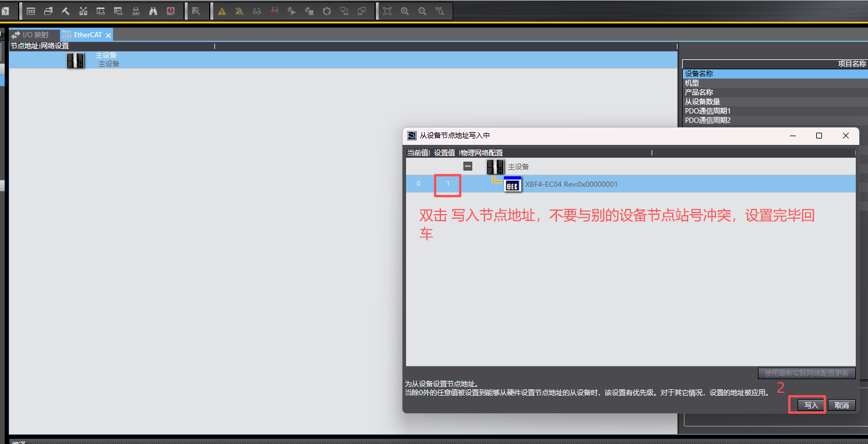Viewport: 868px width, 444px height.
Task: Click the help question mark icon
Action: click(x=5, y=11)
